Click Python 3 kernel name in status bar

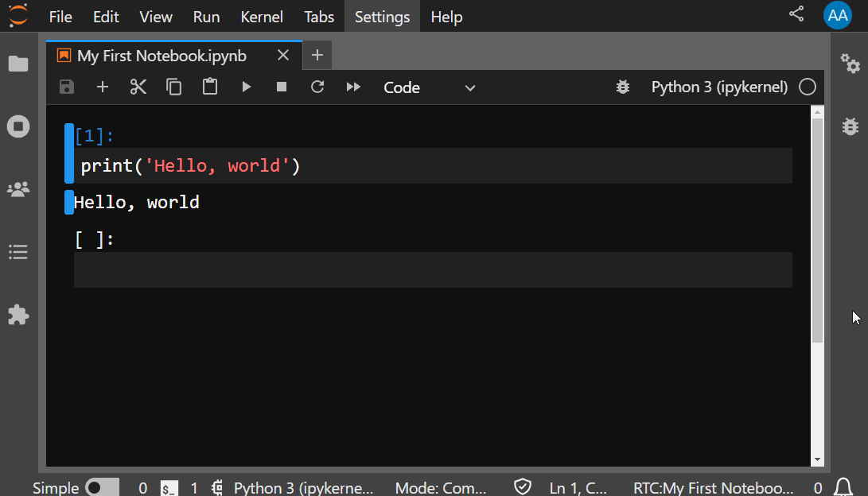pyautogui.click(x=303, y=488)
